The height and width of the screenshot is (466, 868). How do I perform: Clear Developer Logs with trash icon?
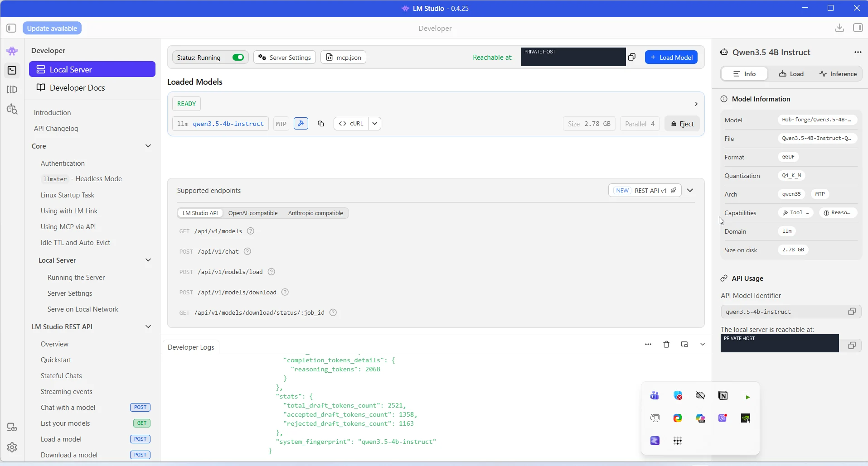666,344
